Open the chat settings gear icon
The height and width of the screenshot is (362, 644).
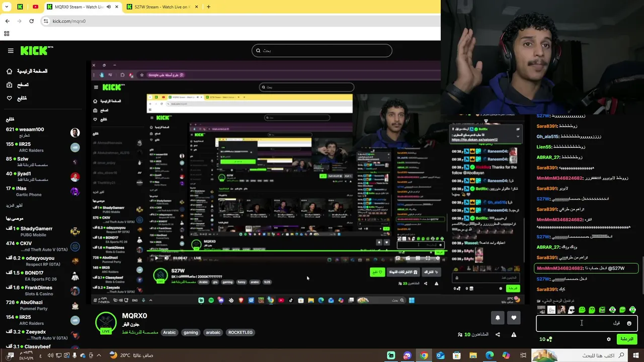click(x=608, y=339)
